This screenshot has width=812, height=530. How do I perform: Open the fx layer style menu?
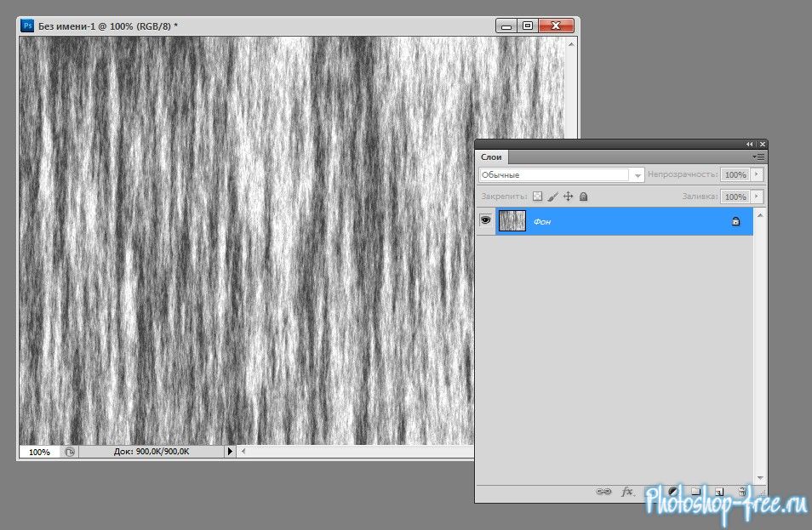coord(627,492)
